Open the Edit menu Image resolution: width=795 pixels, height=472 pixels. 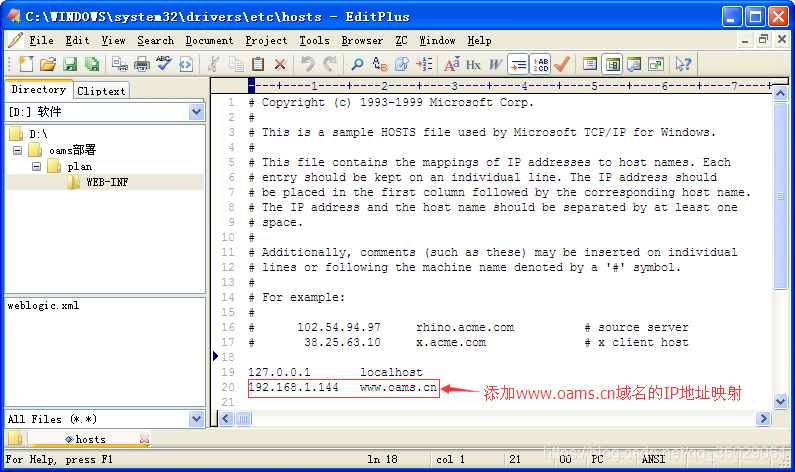click(x=77, y=40)
